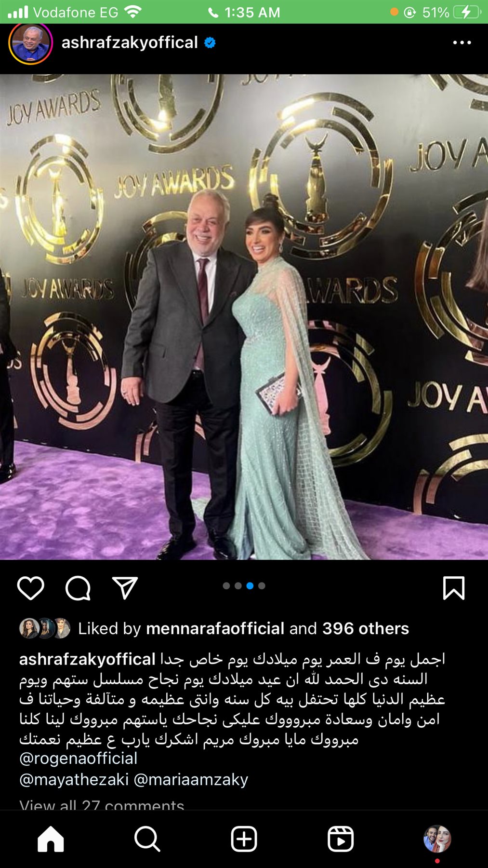Screen dimensions: 488x868
Task: Open comments via speech bubble icon
Action: [78, 588]
